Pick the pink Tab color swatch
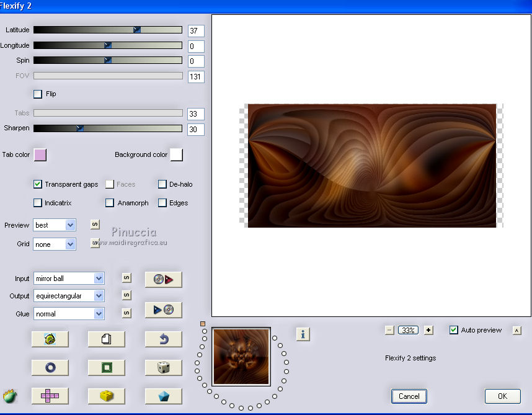Image resolution: width=532 pixels, height=415 pixels. pyautogui.click(x=40, y=154)
